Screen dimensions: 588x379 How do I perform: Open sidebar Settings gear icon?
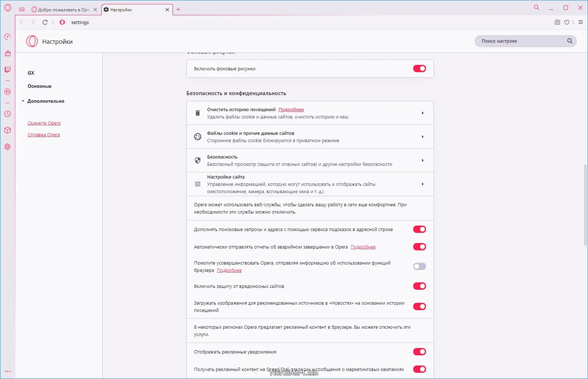(x=8, y=147)
